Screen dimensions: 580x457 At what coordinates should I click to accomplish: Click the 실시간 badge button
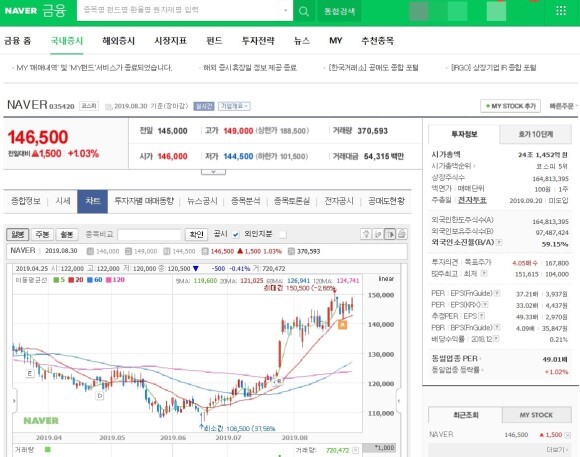(x=204, y=106)
